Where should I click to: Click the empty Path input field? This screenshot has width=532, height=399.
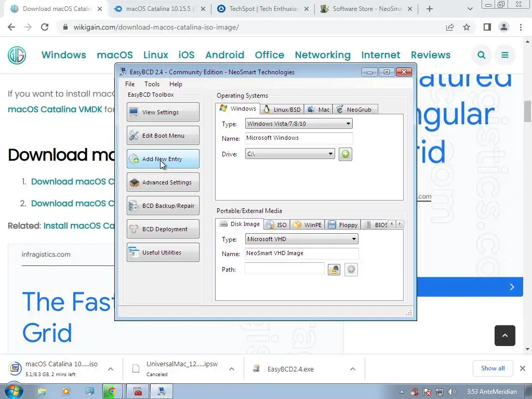pos(284,269)
